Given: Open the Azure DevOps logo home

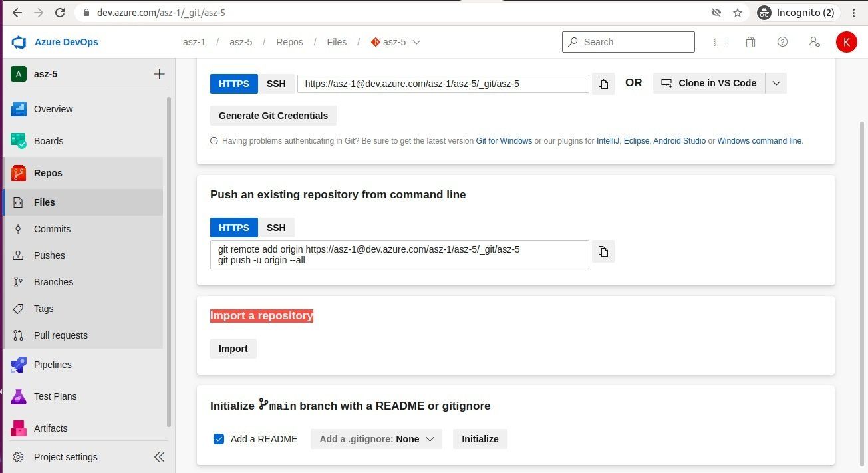Looking at the screenshot, I should pos(19,42).
